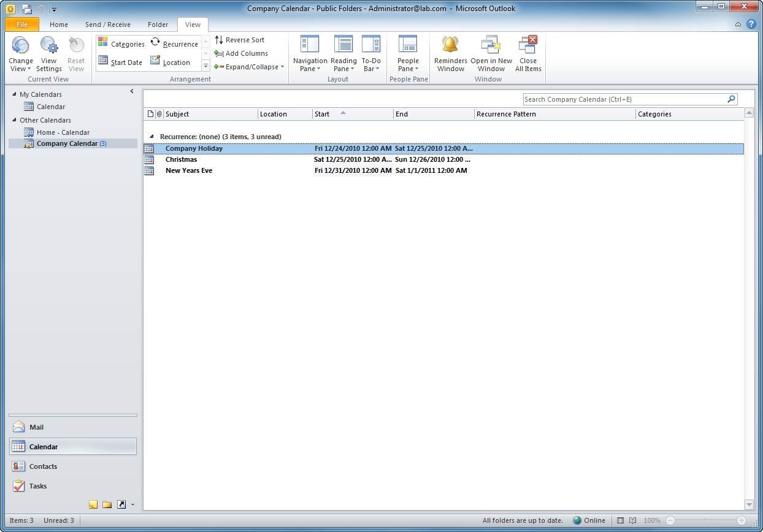The width and height of the screenshot is (763, 532).
Task: Open the Expand/Collapse dropdown menu
Action: click(x=249, y=67)
